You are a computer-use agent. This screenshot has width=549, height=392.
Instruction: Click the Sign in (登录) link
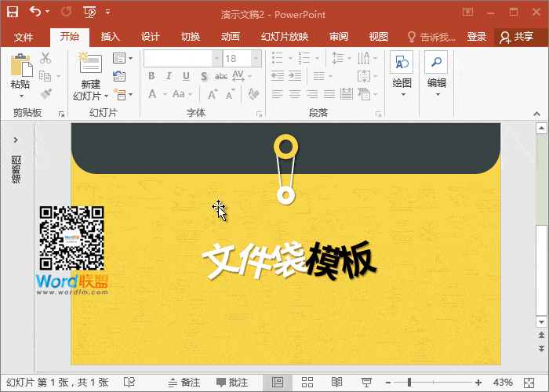[476, 37]
